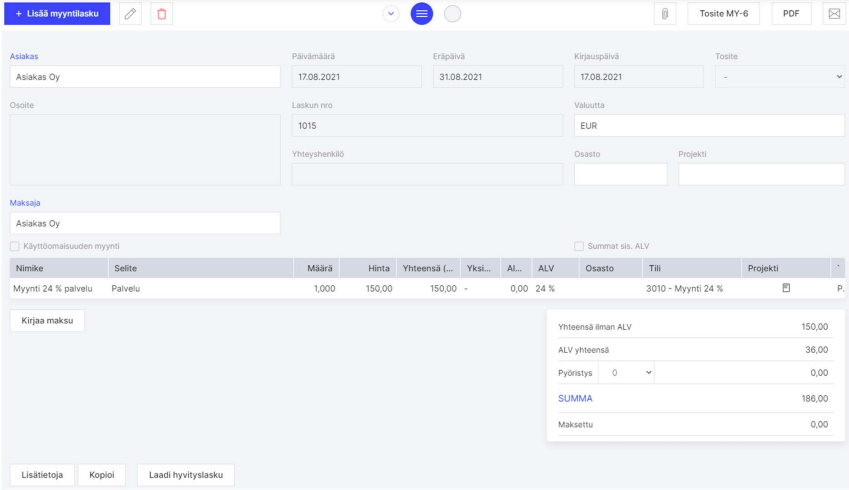Click the Asiakas link label
This screenshot has width=849, height=490.
click(24, 56)
